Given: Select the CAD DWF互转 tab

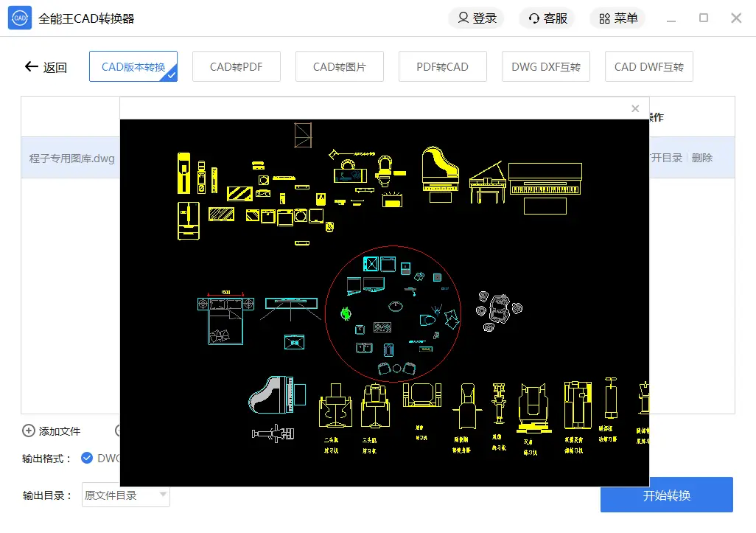Looking at the screenshot, I should [x=648, y=66].
